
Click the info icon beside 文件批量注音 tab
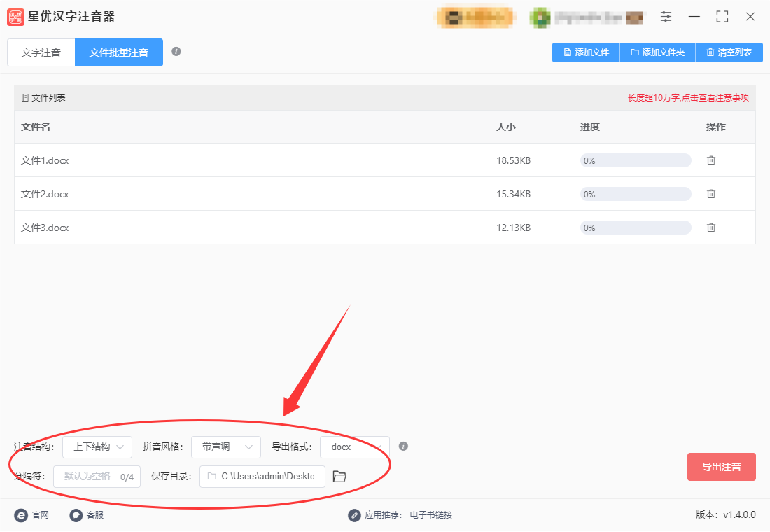tap(176, 52)
